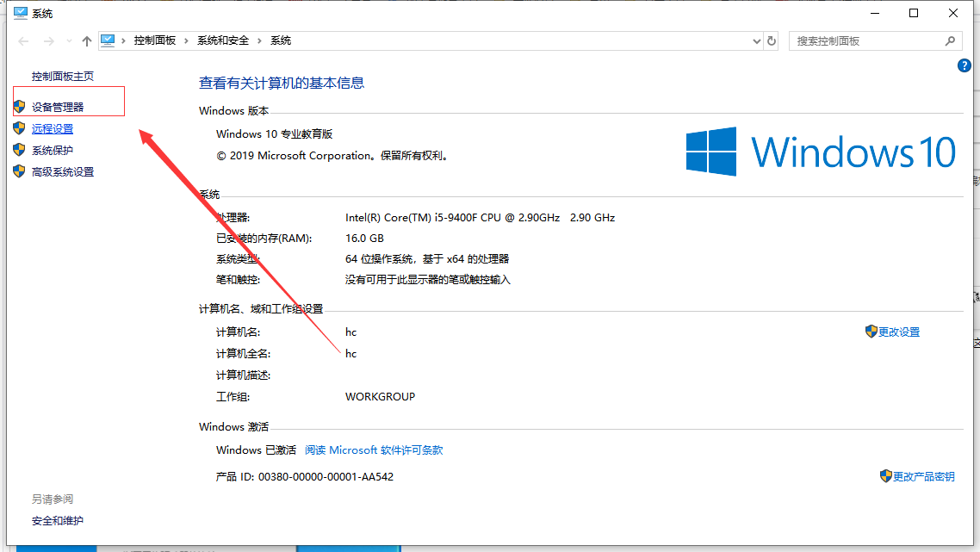Click product ID 00380-00000-00001-AA542 text
Image resolution: width=980 pixels, height=552 pixels.
(x=326, y=476)
